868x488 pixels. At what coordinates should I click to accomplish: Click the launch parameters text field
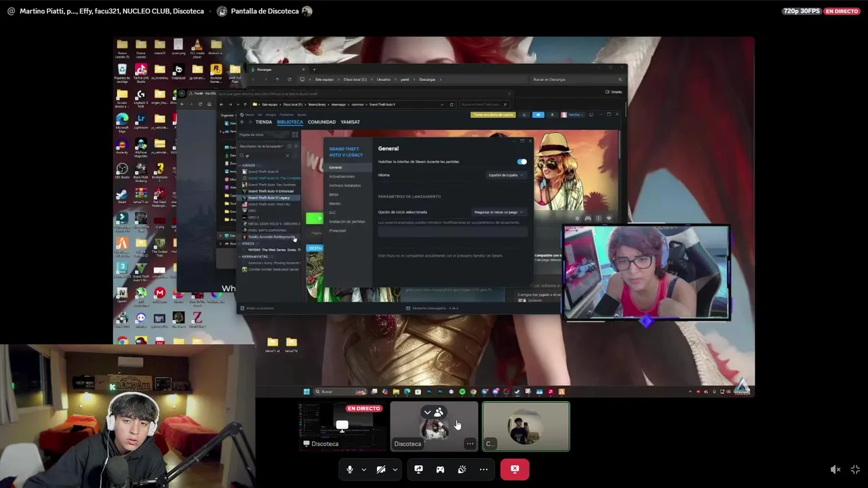click(452, 232)
